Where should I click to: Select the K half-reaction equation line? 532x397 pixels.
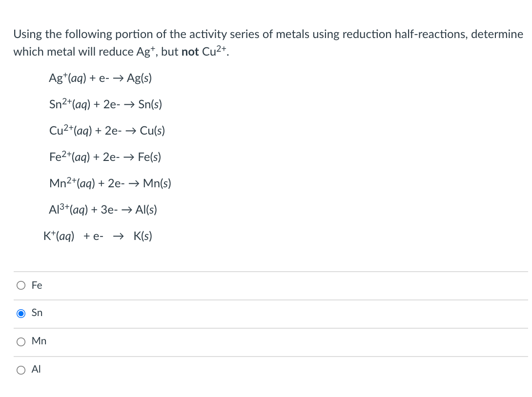coord(98,236)
